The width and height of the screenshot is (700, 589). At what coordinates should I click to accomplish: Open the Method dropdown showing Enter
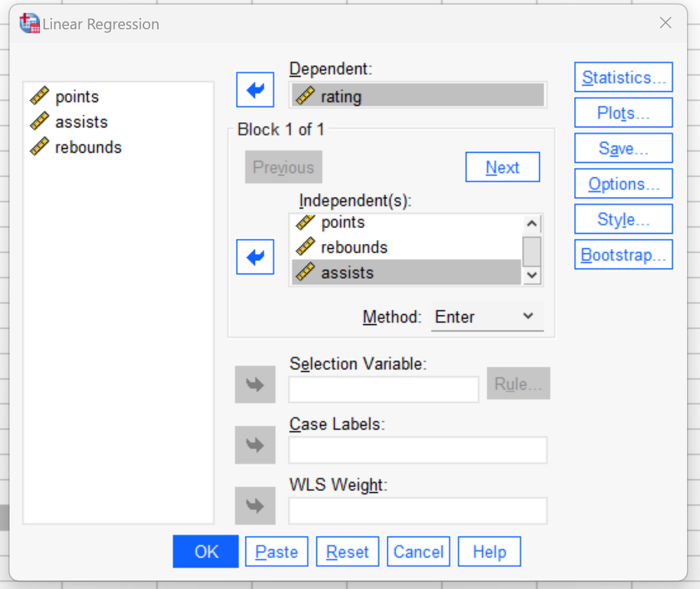tap(487, 316)
